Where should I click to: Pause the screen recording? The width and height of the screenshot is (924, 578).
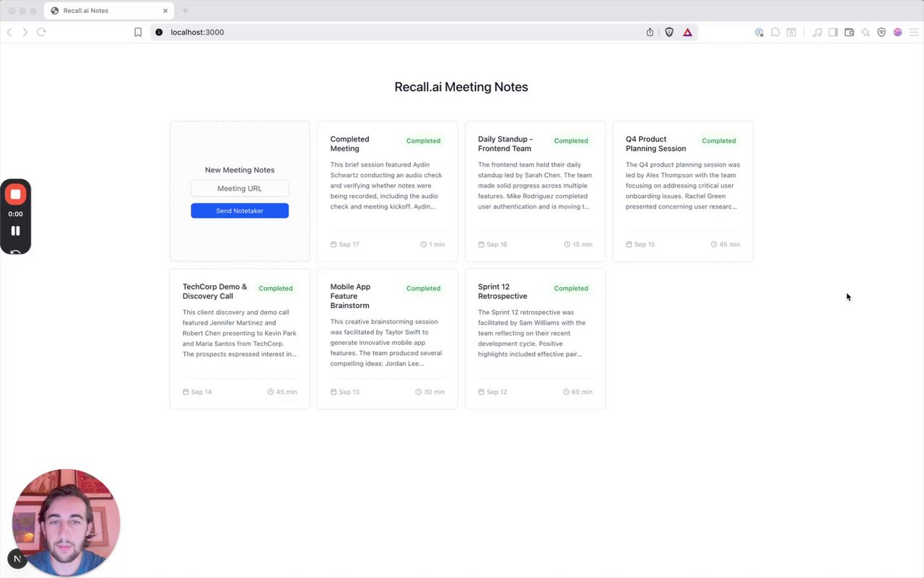click(x=15, y=231)
